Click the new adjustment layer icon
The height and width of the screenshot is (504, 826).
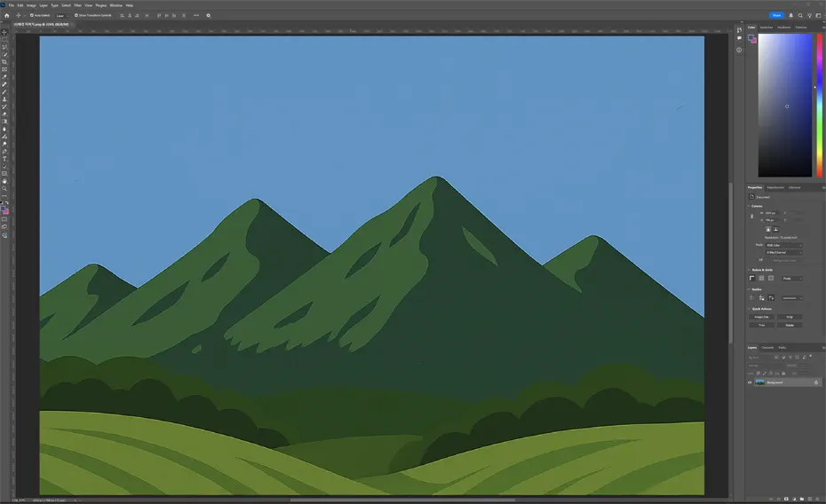pos(794,499)
